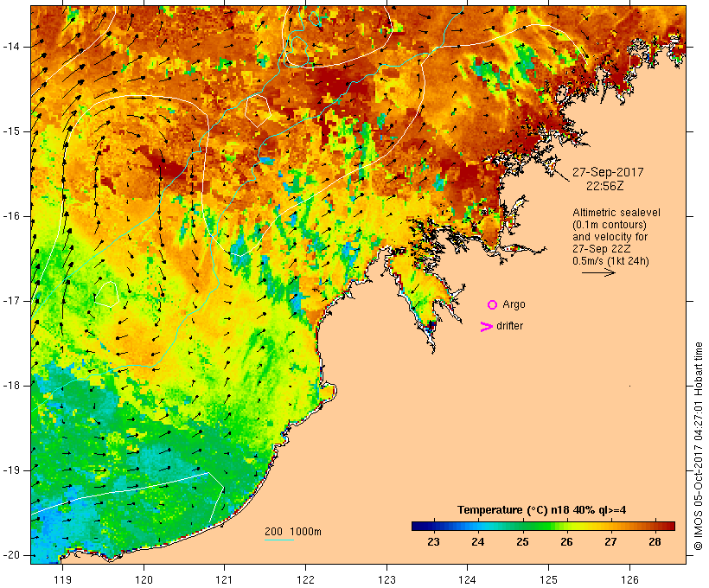Click the small white sea-level contour near 121.4, -14.8
The width and height of the screenshot is (709, 588).
258,112
